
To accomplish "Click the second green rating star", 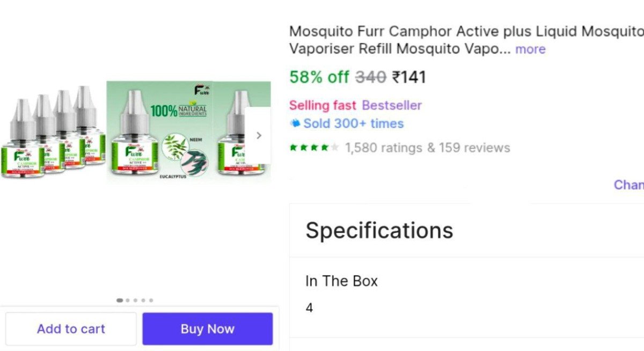I will coord(303,146).
